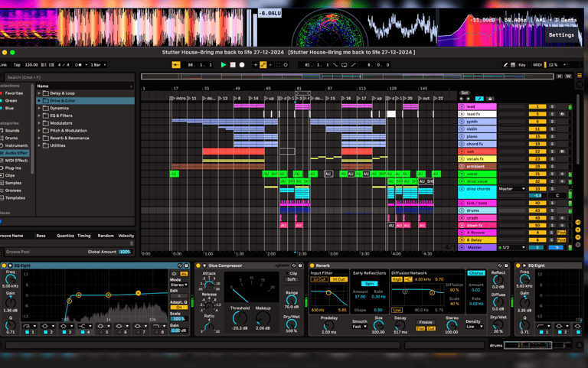The width and height of the screenshot is (588, 368).
Task: Open Samples category in browser
Action: click(x=14, y=183)
